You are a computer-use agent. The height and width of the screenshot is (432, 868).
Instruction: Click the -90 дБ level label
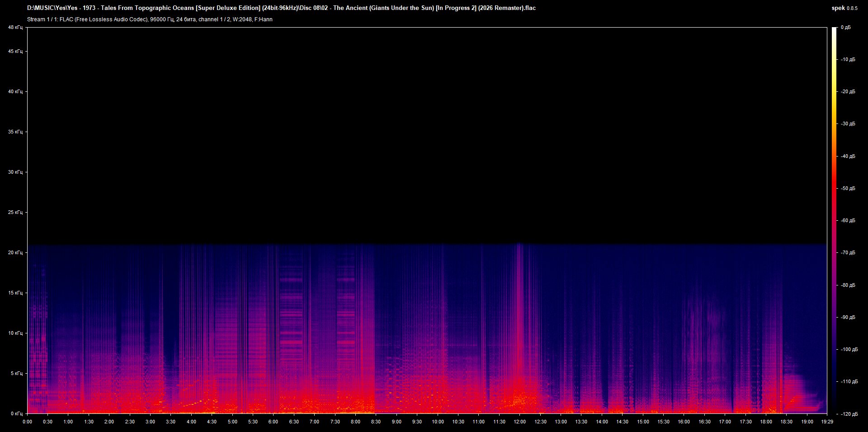[848, 317]
